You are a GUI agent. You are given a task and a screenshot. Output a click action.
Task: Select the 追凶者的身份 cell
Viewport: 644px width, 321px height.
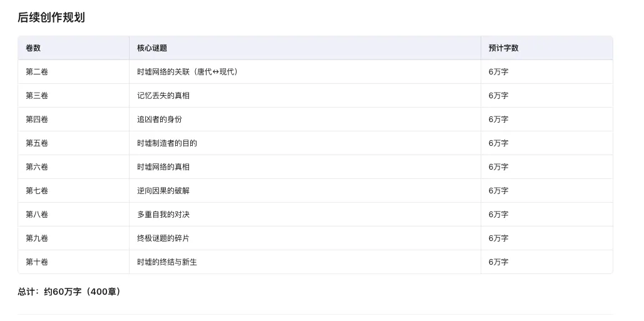click(160, 120)
